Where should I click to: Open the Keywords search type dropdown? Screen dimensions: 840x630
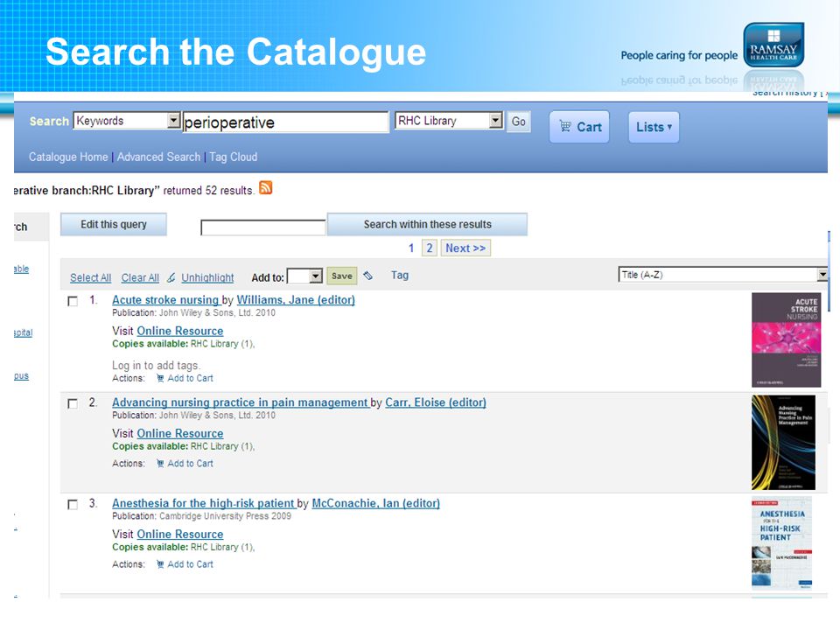tap(127, 121)
